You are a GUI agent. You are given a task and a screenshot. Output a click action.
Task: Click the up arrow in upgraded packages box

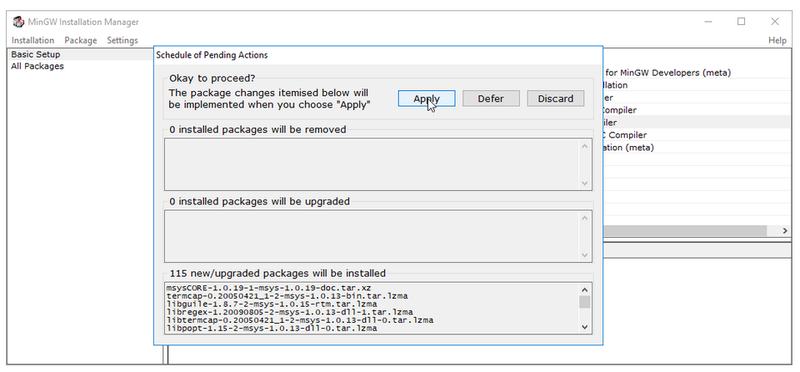click(x=585, y=218)
